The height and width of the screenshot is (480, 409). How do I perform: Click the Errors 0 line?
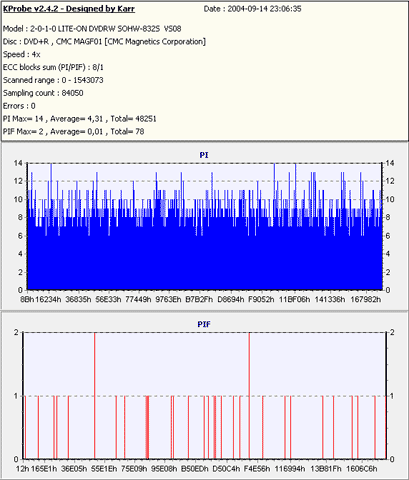coord(19,106)
